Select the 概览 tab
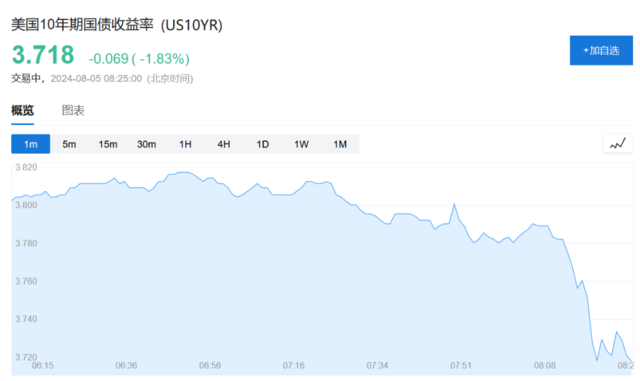This screenshot has height=381, width=640. pos(22,110)
